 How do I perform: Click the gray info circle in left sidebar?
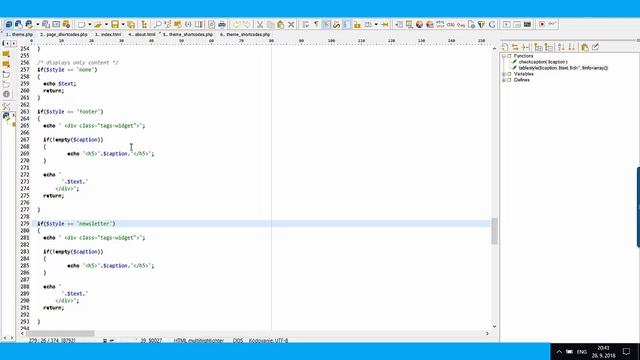(6, 94)
